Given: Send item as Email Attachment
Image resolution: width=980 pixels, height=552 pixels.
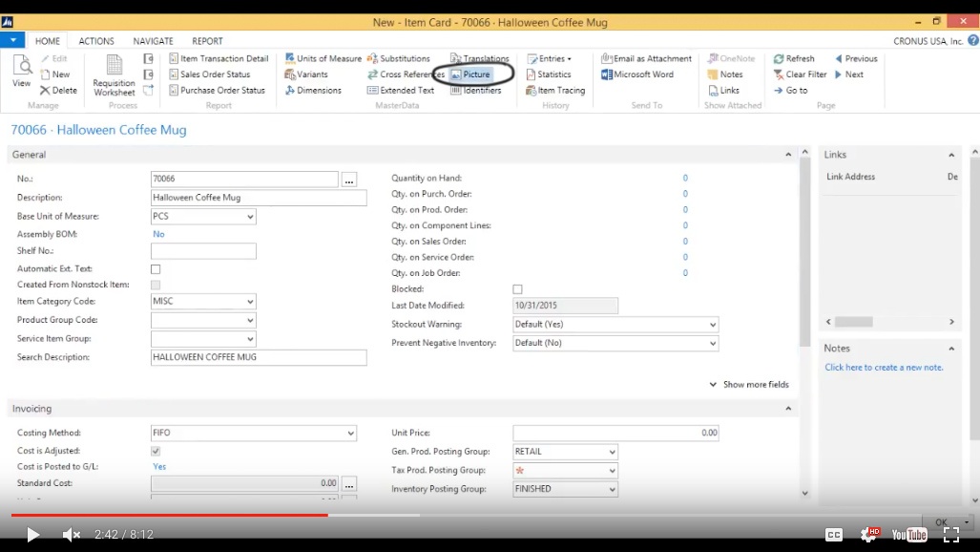Looking at the screenshot, I should (x=645, y=57).
